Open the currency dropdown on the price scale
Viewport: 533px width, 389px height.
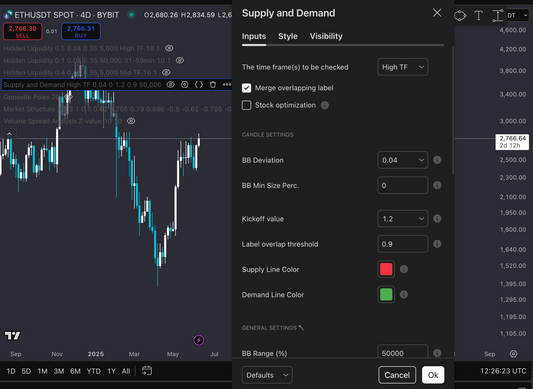coord(517,15)
